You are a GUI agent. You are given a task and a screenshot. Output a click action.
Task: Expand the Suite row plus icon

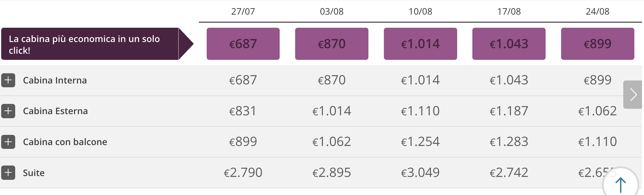click(8, 173)
